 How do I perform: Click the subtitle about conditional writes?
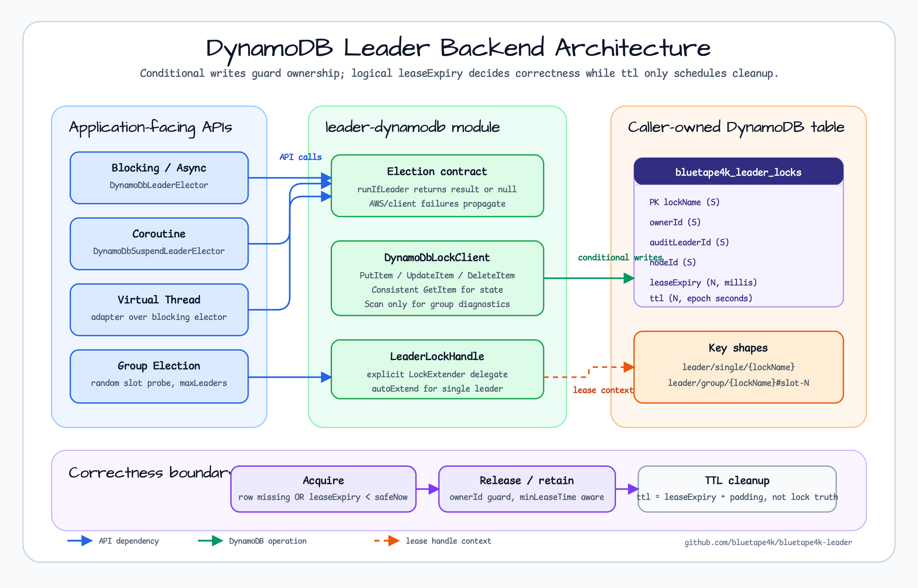(x=459, y=73)
